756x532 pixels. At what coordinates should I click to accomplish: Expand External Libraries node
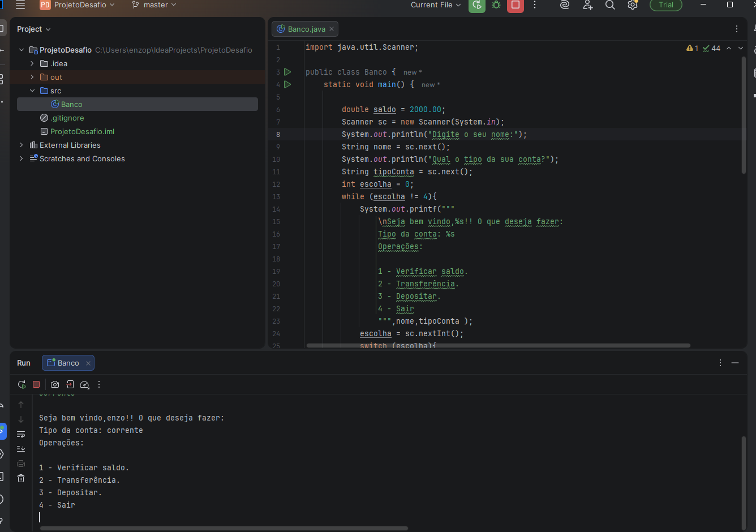22,145
